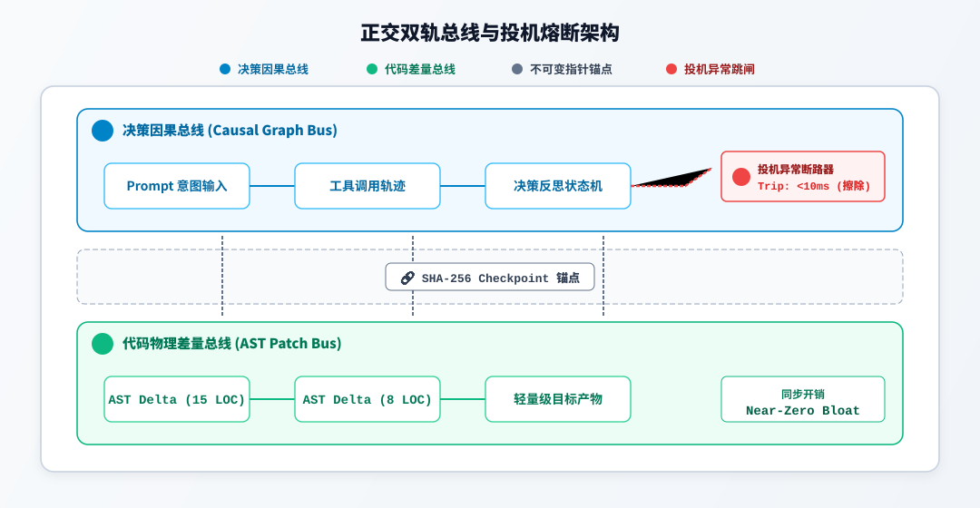Click the 同步开销 Near-Zero Bloat box
Screen dimensions: 980x508
(x=803, y=399)
